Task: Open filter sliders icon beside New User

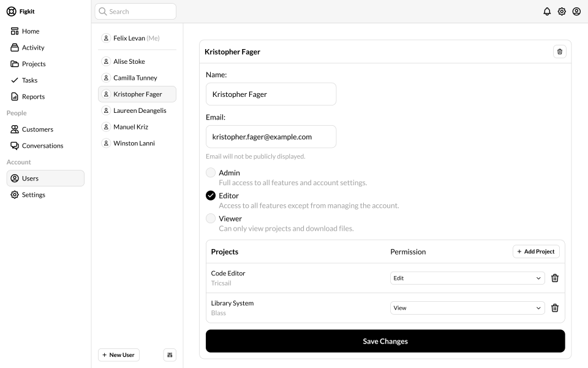Action: [170, 355]
